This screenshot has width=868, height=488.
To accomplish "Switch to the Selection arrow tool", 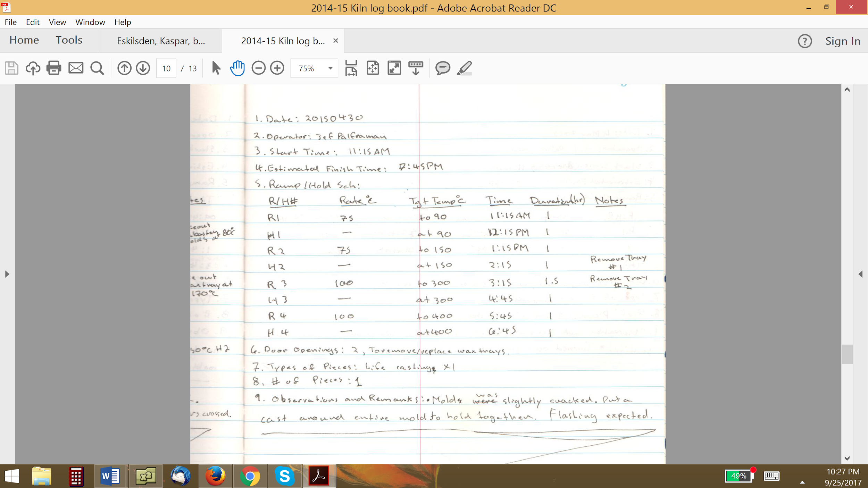I will 216,68.
